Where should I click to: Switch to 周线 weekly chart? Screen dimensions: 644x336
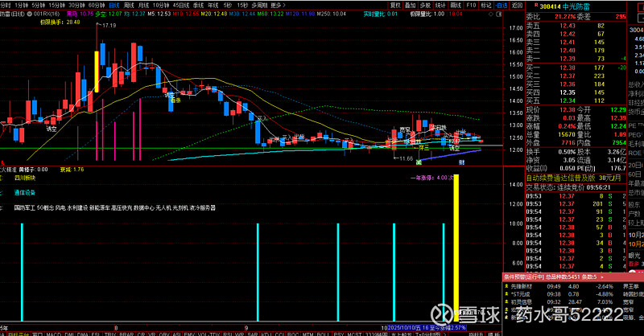(129, 6)
